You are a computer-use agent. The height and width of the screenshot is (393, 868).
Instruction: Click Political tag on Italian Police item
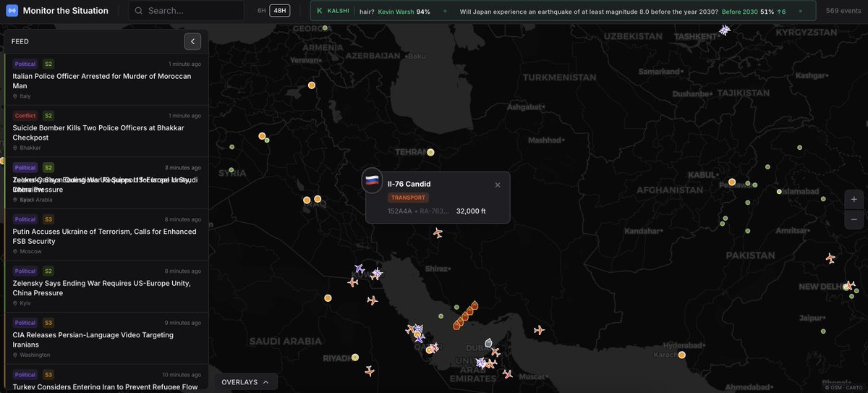click(25, 64)
